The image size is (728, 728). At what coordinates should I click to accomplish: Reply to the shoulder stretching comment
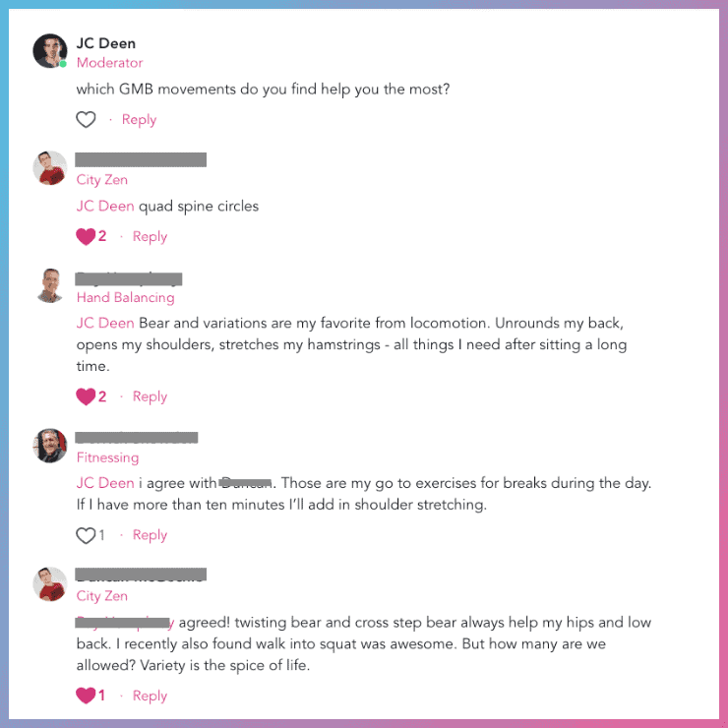pos(150,535)
